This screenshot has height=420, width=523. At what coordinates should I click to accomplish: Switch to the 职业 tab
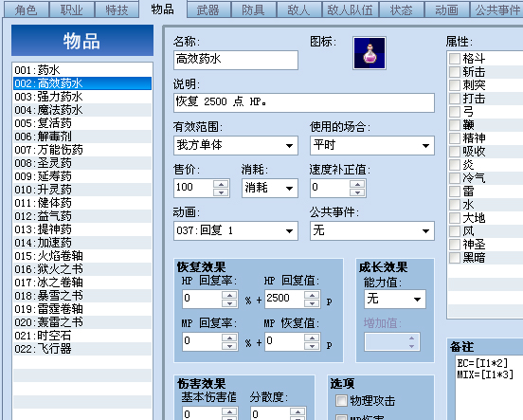click(x=72, y=10)
